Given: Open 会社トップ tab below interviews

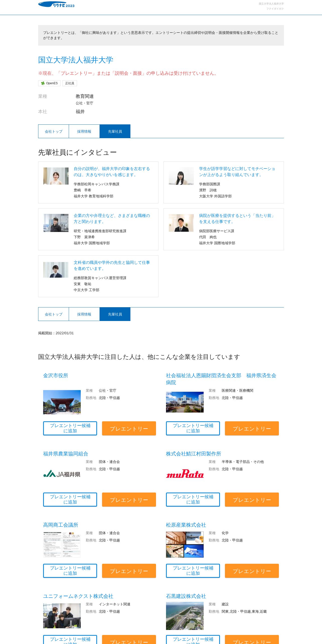Looking at the screenshot, I should pos(53,314).
